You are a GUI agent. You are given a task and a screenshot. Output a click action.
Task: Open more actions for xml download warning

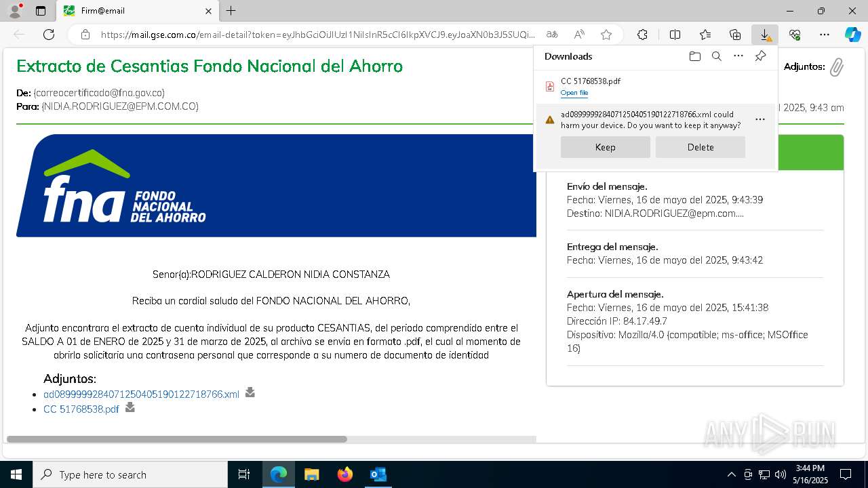760,119
